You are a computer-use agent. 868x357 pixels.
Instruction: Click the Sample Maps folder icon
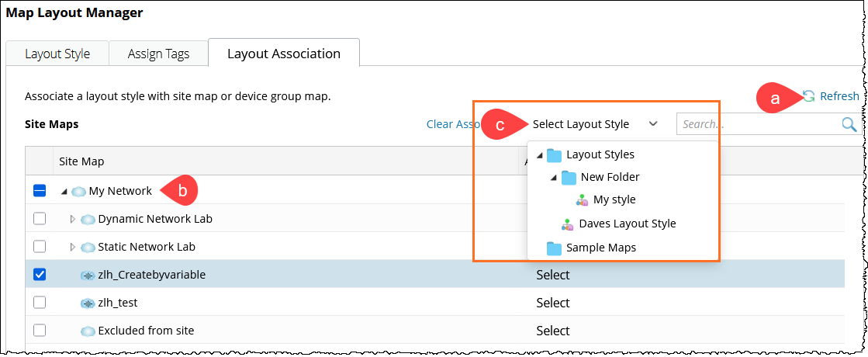point(554,248)
